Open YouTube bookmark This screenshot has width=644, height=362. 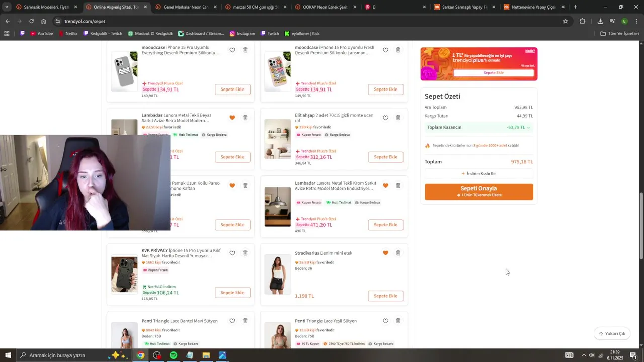tap(41, 34)
